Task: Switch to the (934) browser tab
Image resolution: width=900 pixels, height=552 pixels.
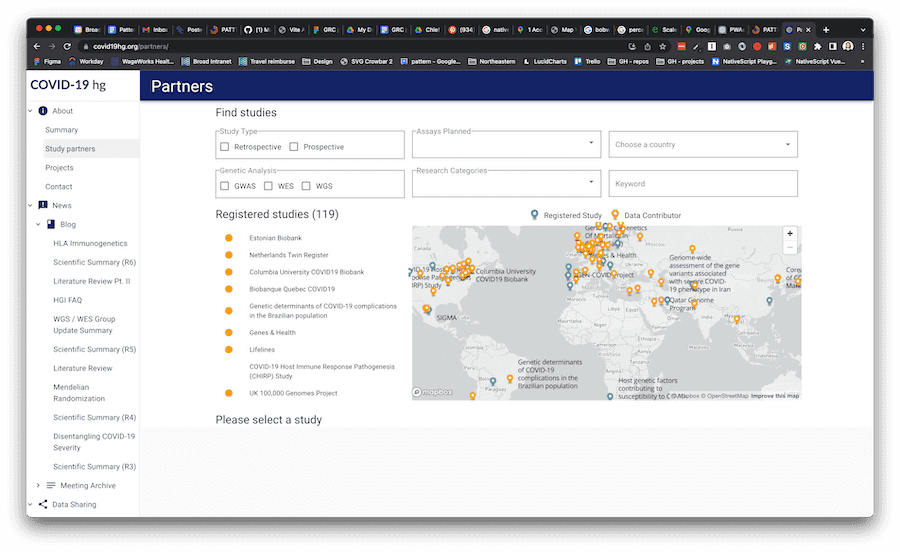Action: (461, 30)
